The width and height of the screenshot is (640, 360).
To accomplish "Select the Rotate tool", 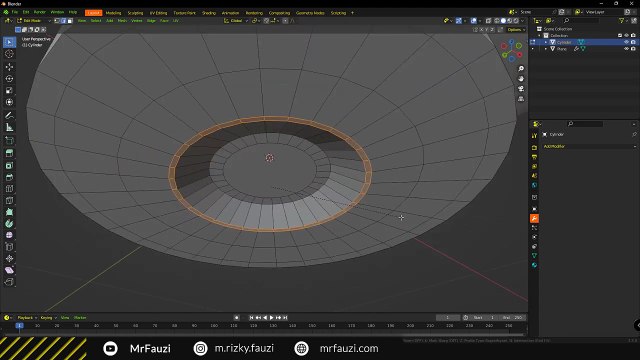I will click(x=9, y=78).
